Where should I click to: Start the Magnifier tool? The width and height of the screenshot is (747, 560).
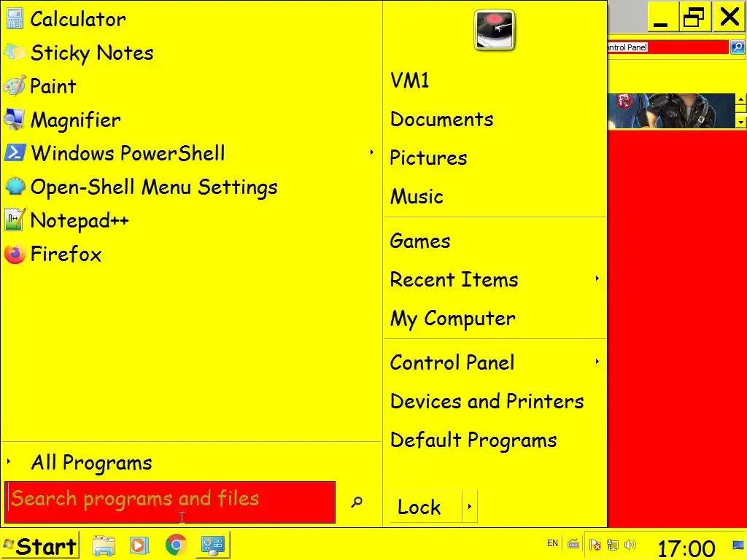point(190,120)
